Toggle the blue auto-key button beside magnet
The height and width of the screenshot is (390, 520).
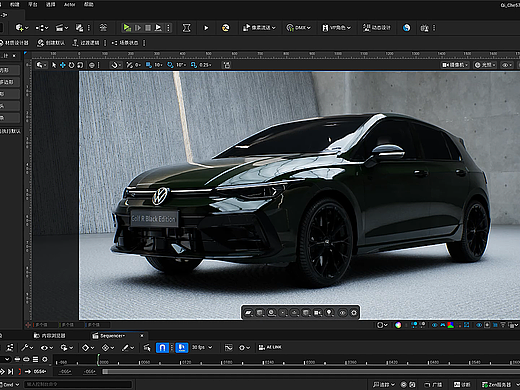[182, 348]
